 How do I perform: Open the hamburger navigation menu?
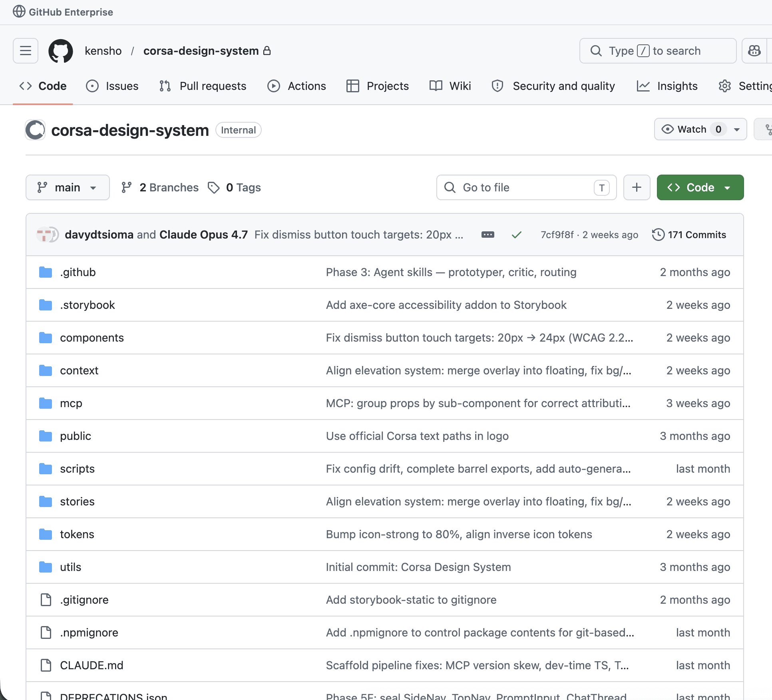(x=26, y=51)
